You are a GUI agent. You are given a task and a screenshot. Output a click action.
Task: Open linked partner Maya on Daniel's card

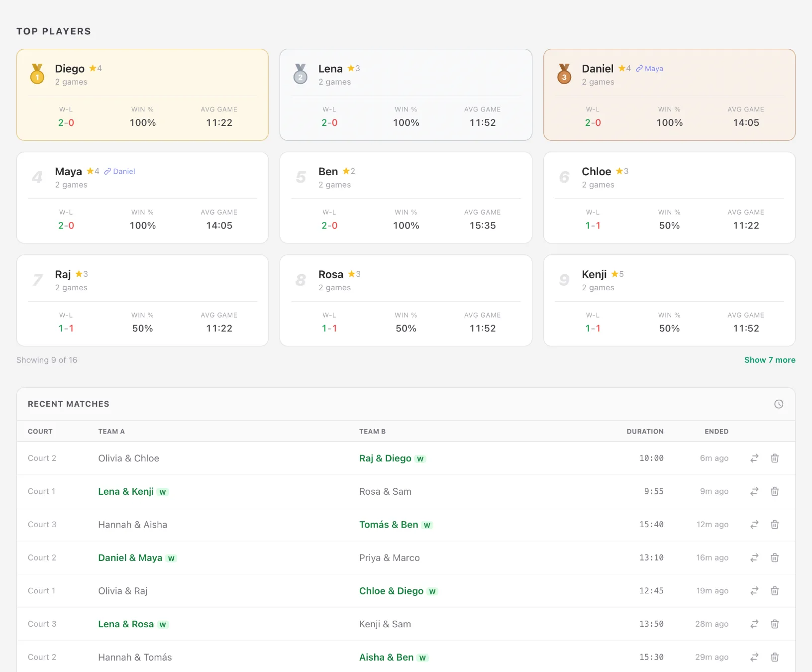tap(649, 69)
